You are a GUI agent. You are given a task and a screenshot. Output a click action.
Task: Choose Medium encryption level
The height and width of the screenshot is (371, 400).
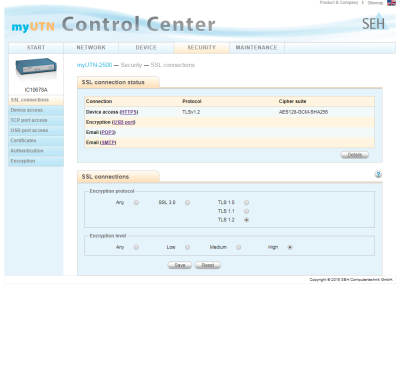tap(238, 247)
